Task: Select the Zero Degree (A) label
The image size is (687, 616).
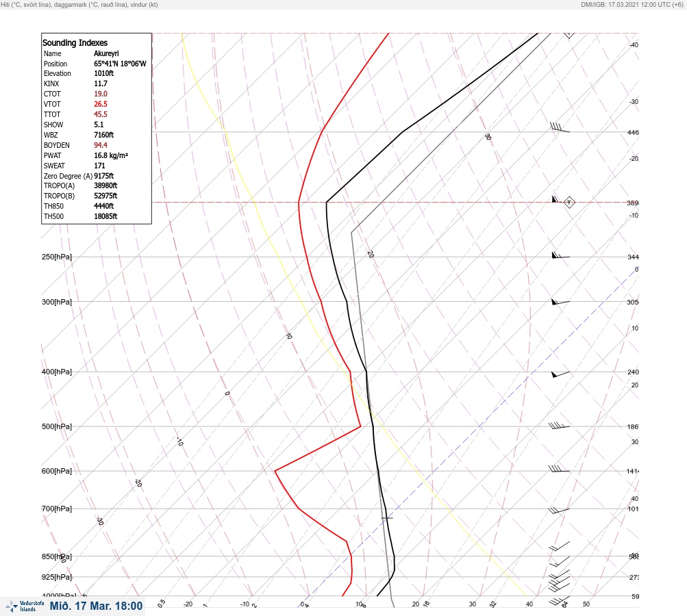Action: click(68, 176)
